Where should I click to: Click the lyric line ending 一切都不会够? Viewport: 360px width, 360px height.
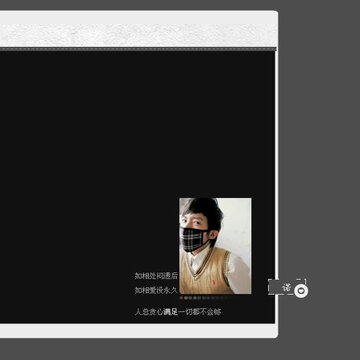tap(178, 312)
